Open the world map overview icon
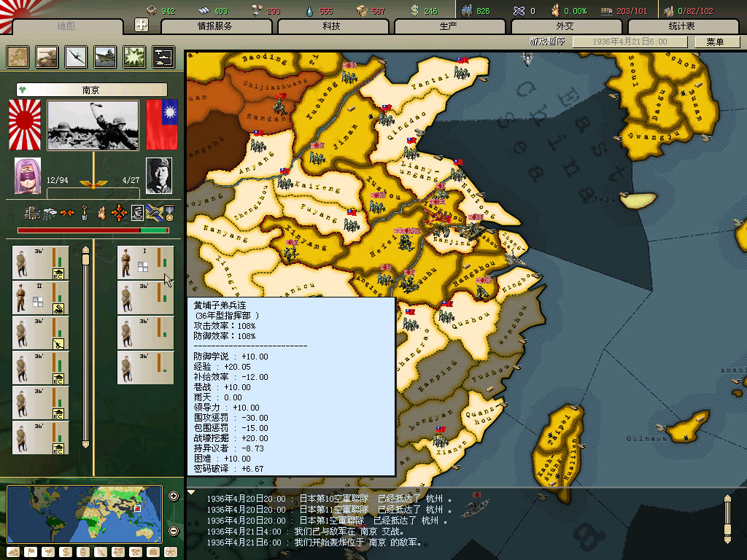 click(18, 57)
